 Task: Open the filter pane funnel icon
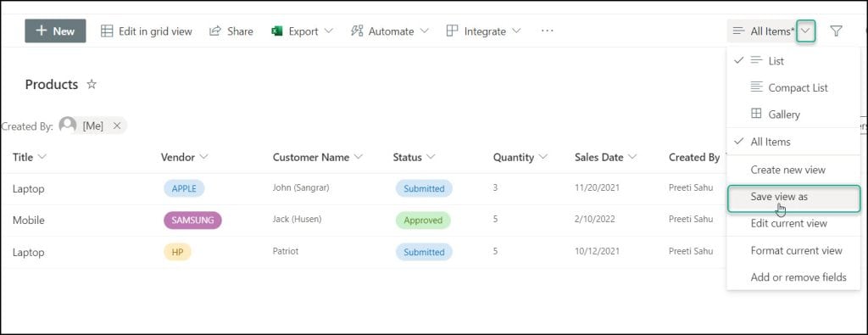[x=837, y=31]
